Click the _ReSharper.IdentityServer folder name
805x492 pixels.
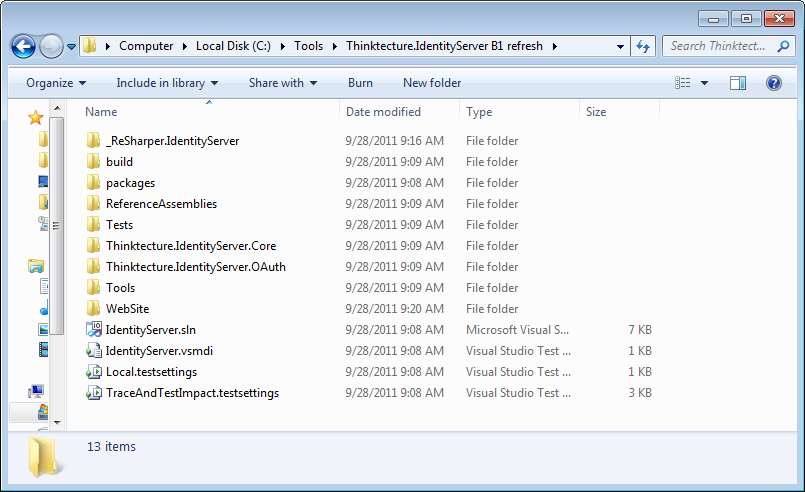(172, 141)
